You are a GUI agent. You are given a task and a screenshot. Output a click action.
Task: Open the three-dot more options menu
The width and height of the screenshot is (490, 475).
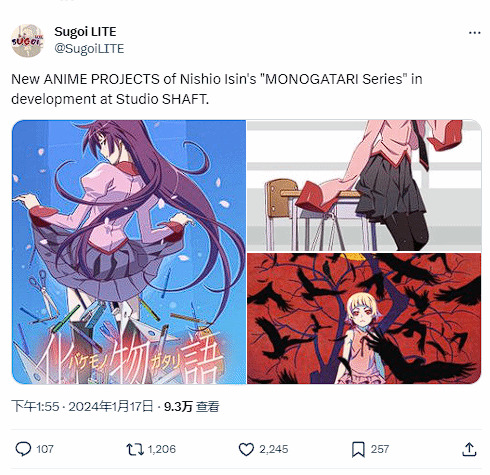[474, 33]
